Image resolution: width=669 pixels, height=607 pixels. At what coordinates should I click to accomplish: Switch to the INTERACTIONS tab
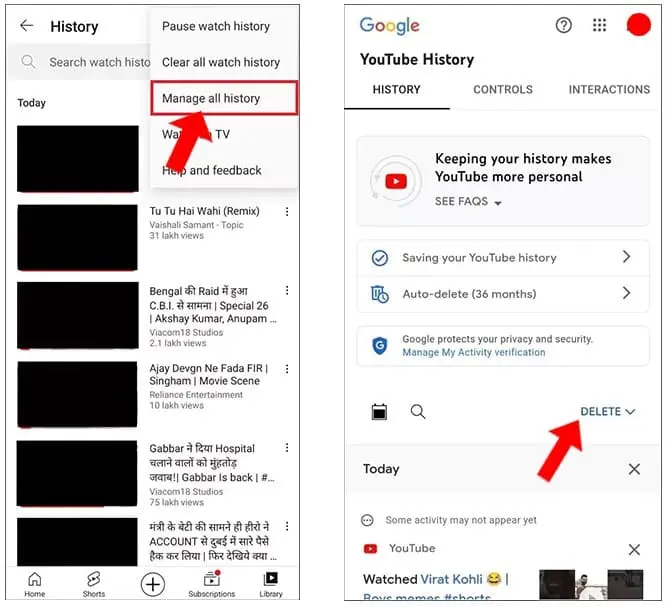(x=609, y=90)
